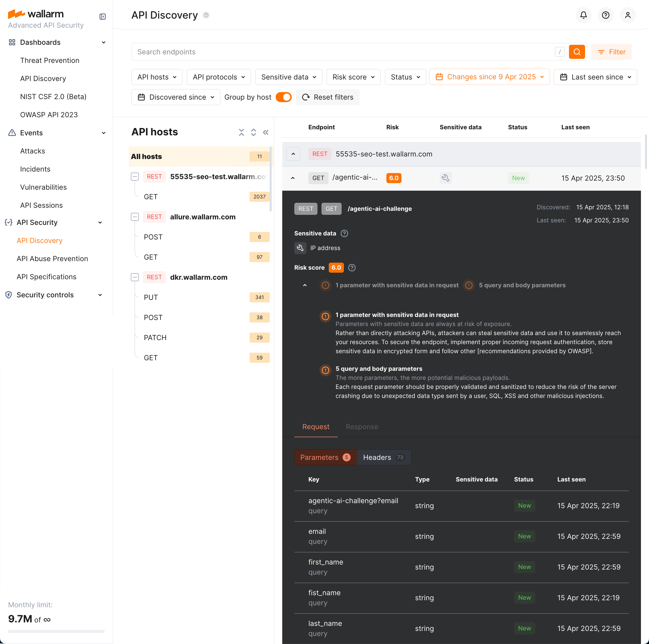Open the Sensitive data filter dropdown
Image resolution: width=649 pixels, height=644 pixels.
point(288,77)
